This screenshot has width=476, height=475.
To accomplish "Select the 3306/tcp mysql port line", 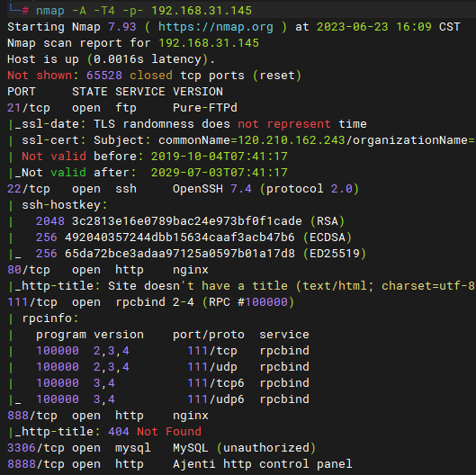I will coord(161,448).
